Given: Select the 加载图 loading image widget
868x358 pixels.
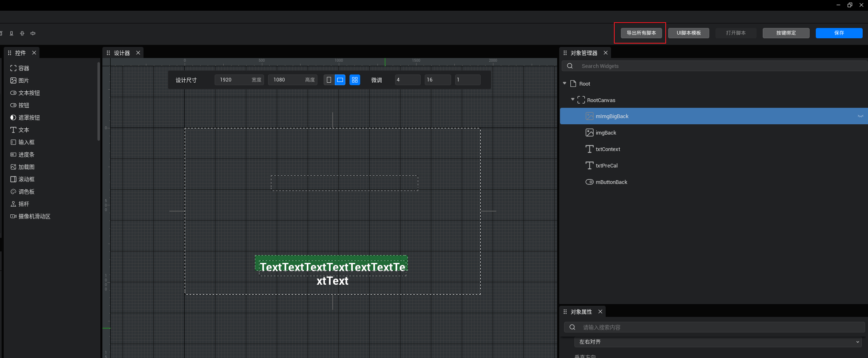Looking at the screenshot, I should 23,167.
